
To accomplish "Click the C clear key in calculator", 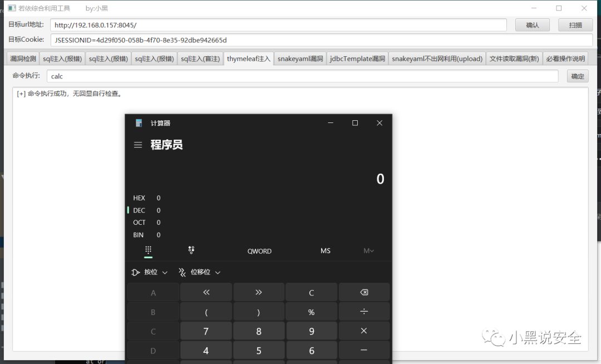I will pyautogui.click(x=311, y=292).
